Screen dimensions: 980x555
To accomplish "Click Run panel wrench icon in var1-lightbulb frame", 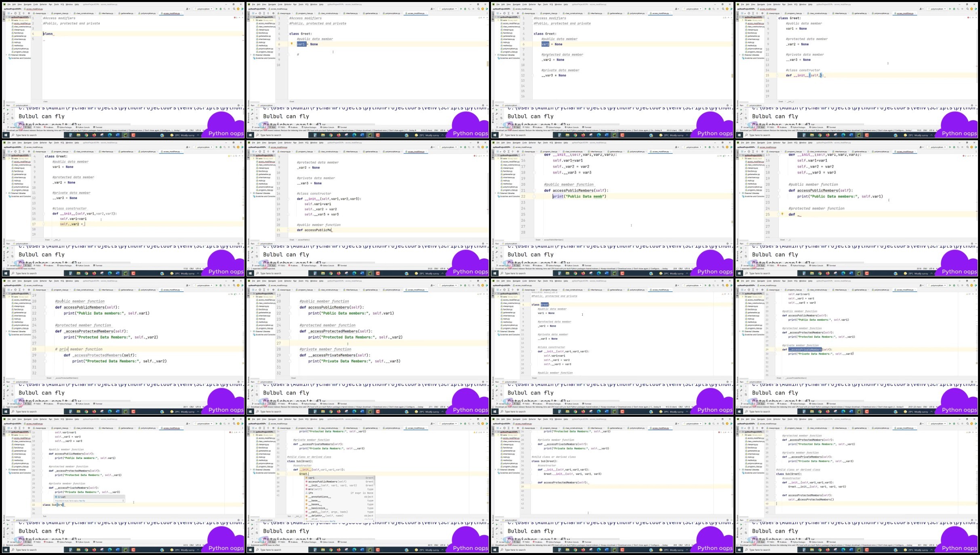I will [x=252, y=114].
